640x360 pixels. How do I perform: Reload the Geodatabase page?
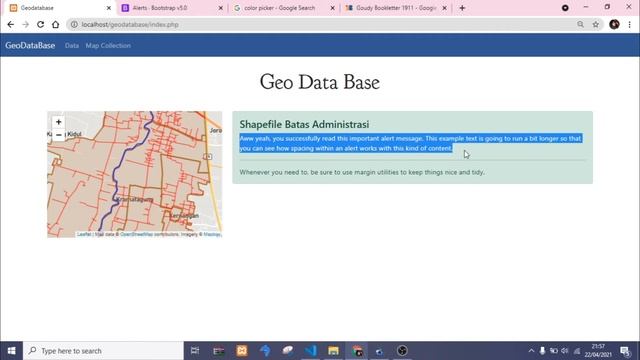point(40,24)
